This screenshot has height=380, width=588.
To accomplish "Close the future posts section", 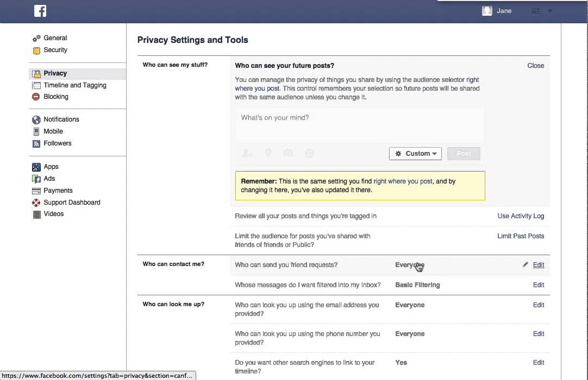I will point(535,66).
